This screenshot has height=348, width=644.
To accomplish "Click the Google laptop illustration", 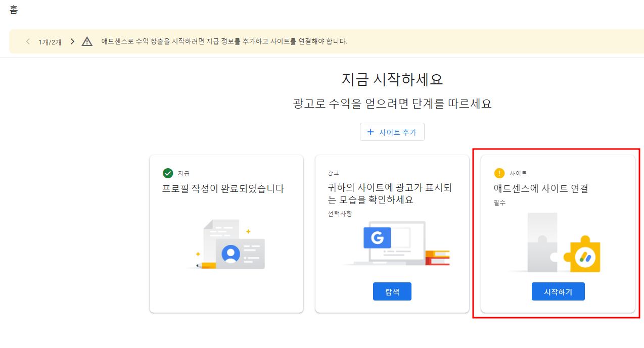I will point(395,243).
